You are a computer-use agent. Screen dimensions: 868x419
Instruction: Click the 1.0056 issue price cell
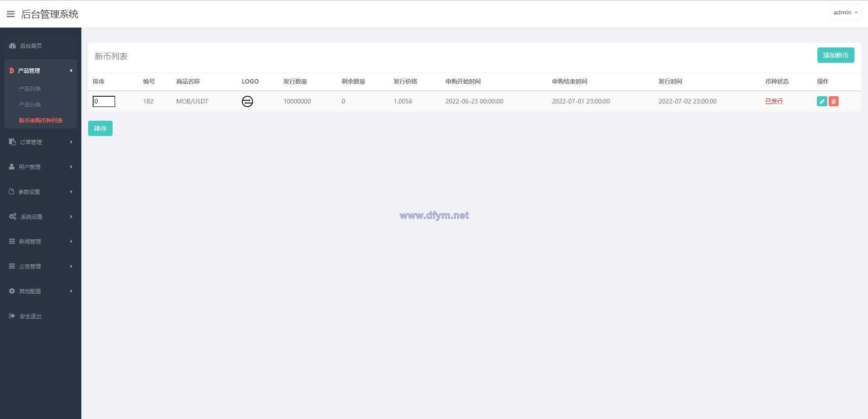click(403, 101)
